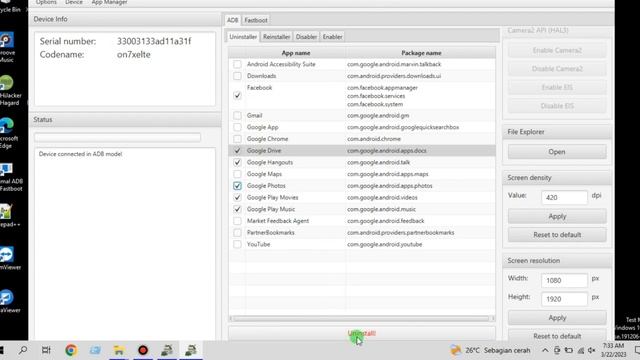Image resolution: width=640 pixels, height=360 pixels.
Task: Check the Google Maps checkbox
Action: (x=237, y=174)
